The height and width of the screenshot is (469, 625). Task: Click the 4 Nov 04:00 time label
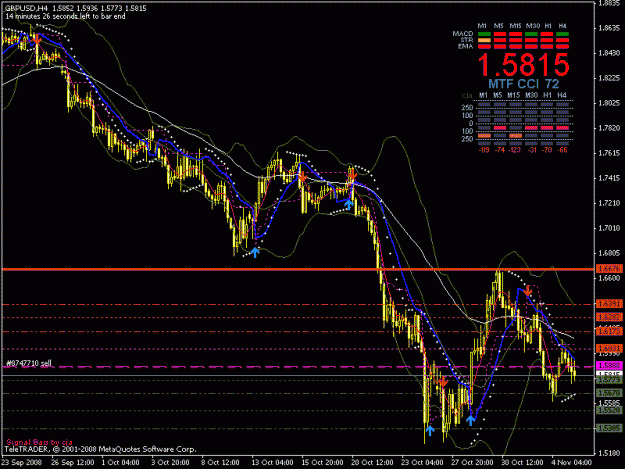coord(572,463)
